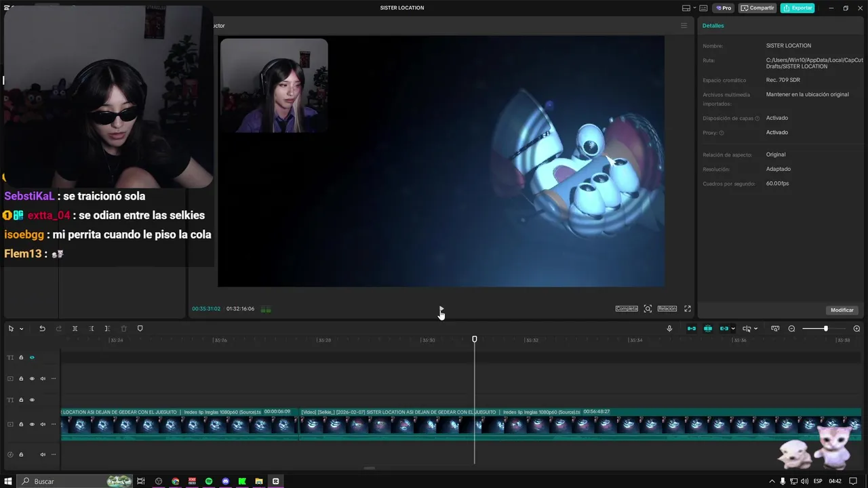868x488 pixels.
Task: Select the Detalles tab
Action: coord(713,26)
